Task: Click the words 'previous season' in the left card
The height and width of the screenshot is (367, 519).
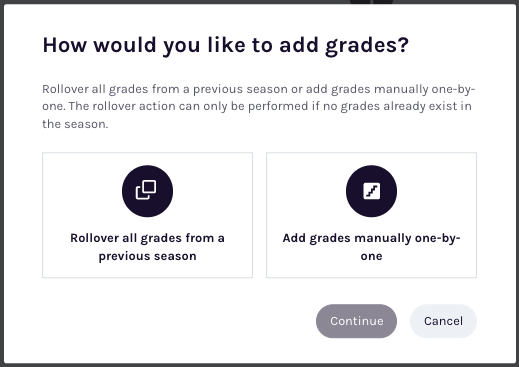Action: click(x=147, y=256)
